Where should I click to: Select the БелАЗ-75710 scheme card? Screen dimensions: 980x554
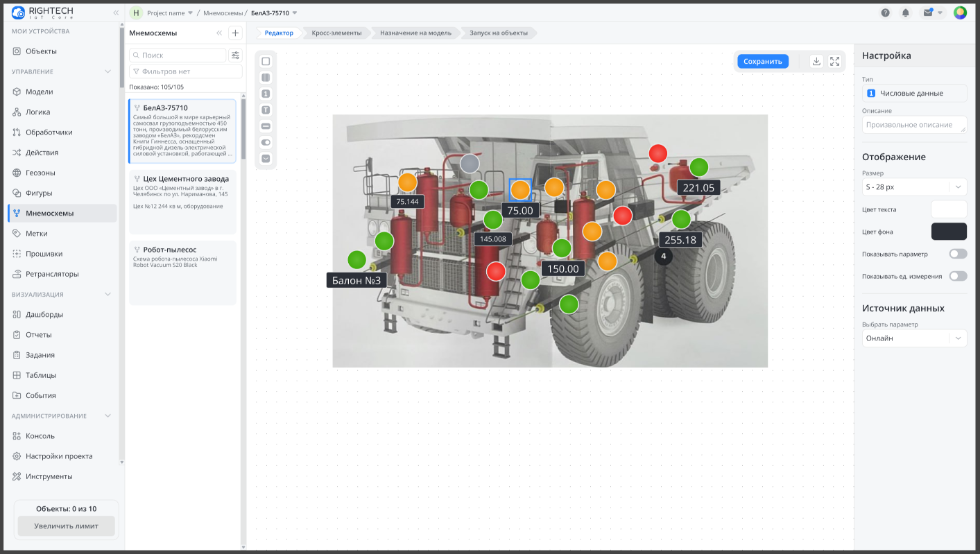182,131
